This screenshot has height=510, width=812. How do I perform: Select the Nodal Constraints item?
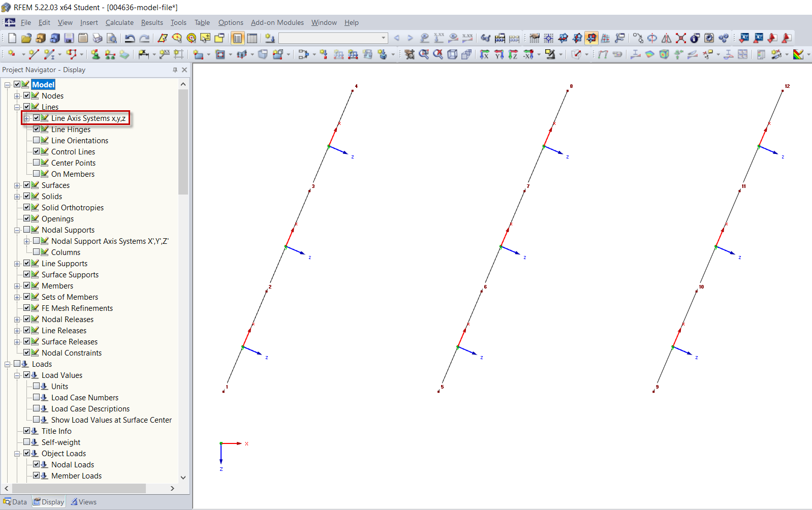pos(72,353)
